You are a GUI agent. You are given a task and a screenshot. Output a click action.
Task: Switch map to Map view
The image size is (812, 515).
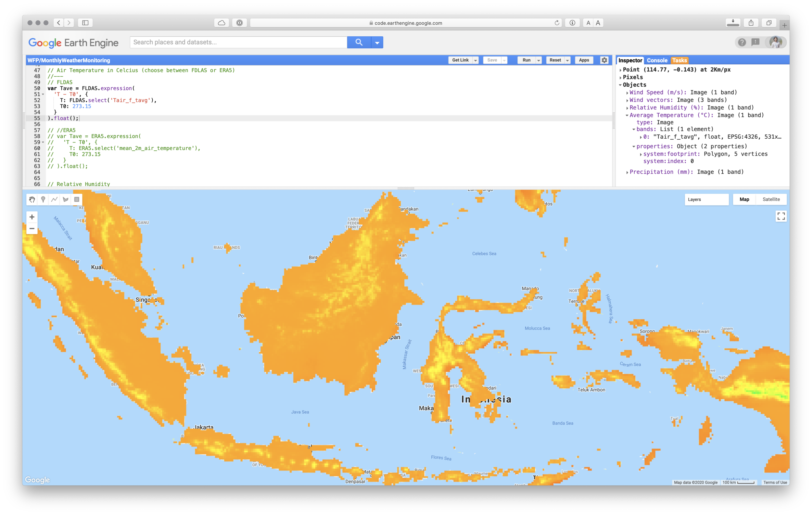(744, 199)
